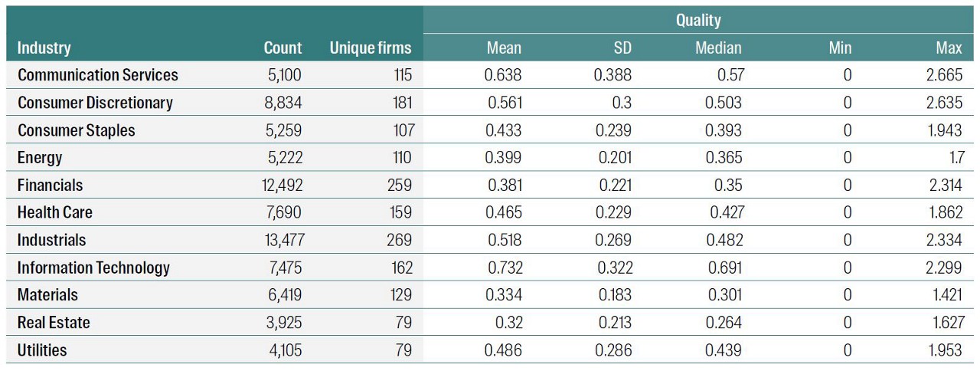Click the Information Technology row label
This screenshot has width=980, height=371.
click(94, 268)
